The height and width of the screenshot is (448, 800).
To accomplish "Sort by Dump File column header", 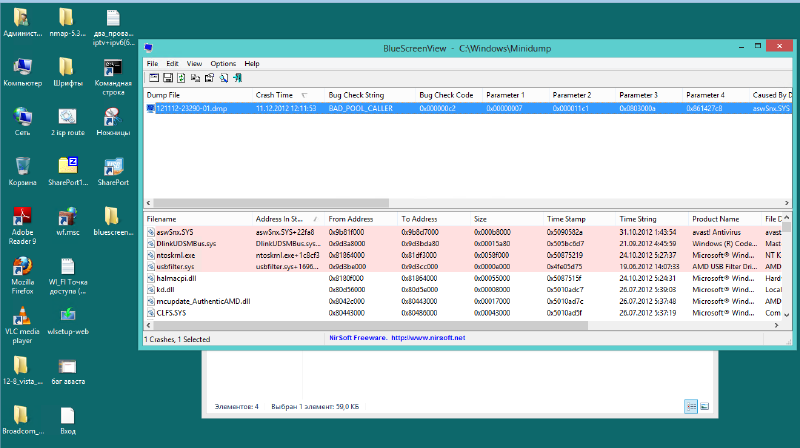I will [198, 95].
